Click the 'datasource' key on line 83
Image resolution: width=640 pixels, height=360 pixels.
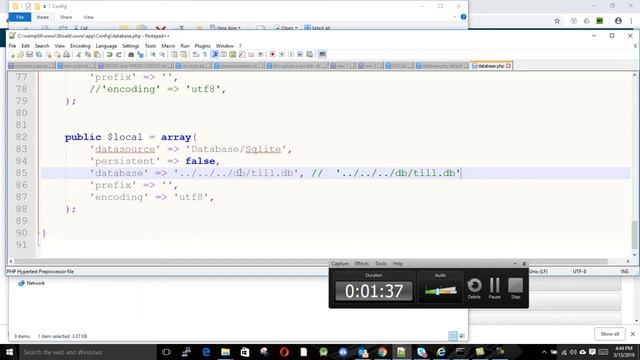(125, 149)
